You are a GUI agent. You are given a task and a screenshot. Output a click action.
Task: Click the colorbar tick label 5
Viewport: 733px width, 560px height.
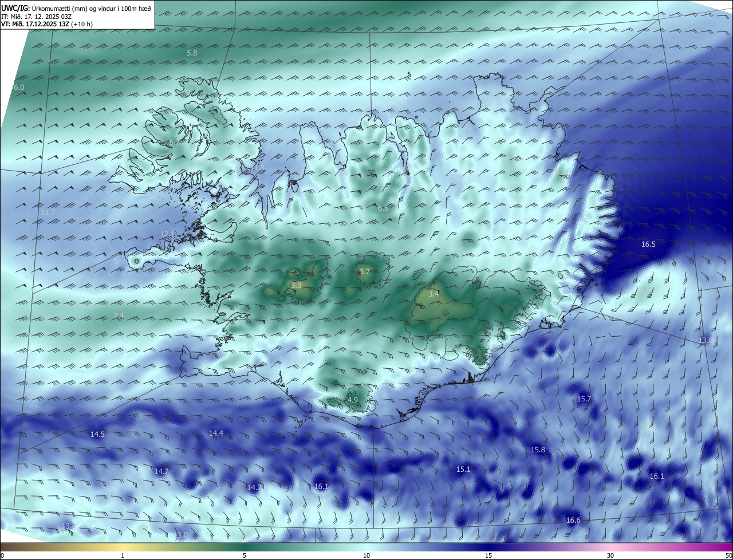tap(245, 555)
